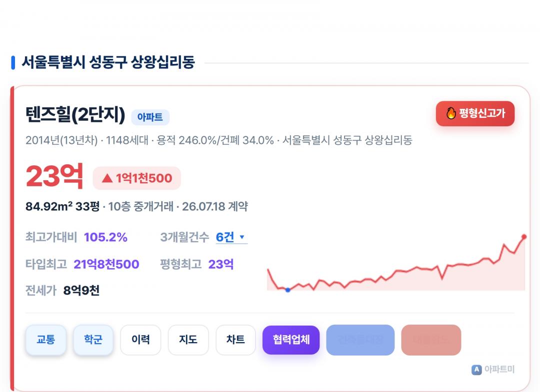540x392 pixels.
Task: Click the 평형신고가 red badge
Action: click(475, 113)
